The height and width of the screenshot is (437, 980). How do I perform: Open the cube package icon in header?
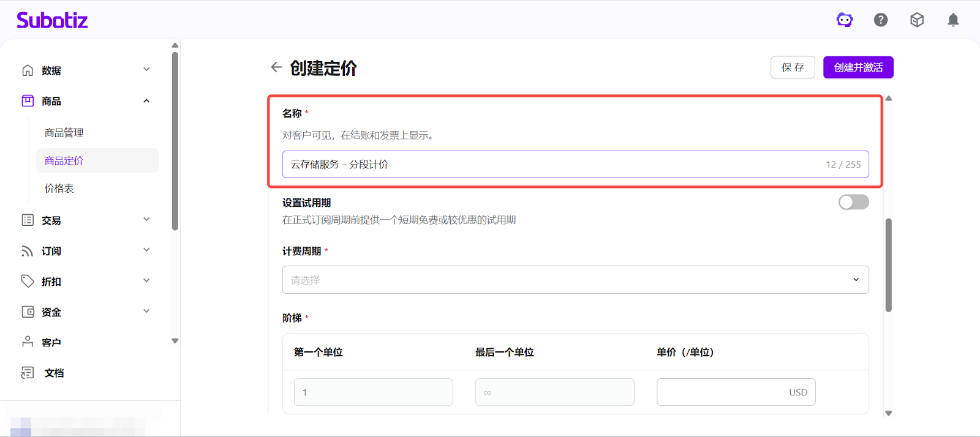point(917,20)
